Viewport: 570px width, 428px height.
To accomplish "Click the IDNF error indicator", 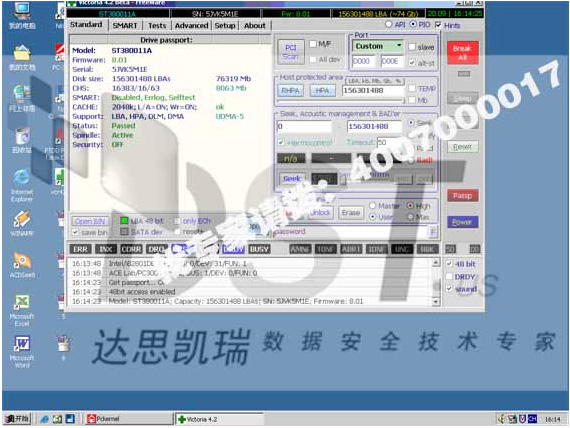I will tap(376, 249).
